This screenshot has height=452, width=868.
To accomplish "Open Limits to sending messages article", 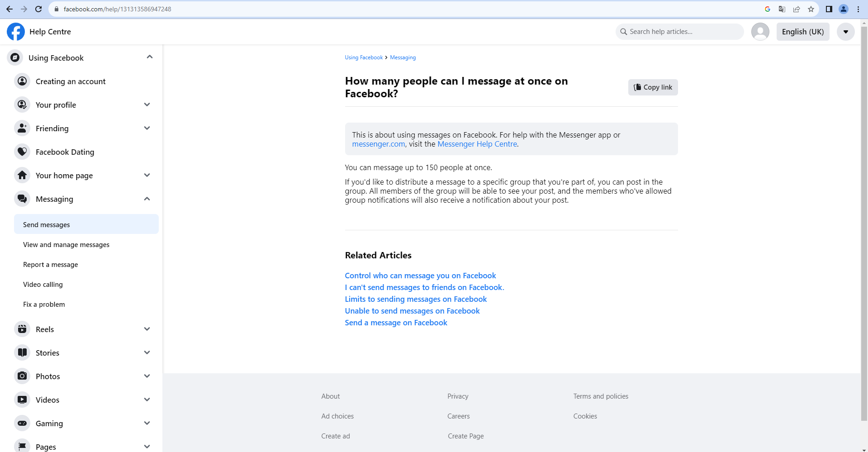I will pyautogui.click(x=416, y=299).
